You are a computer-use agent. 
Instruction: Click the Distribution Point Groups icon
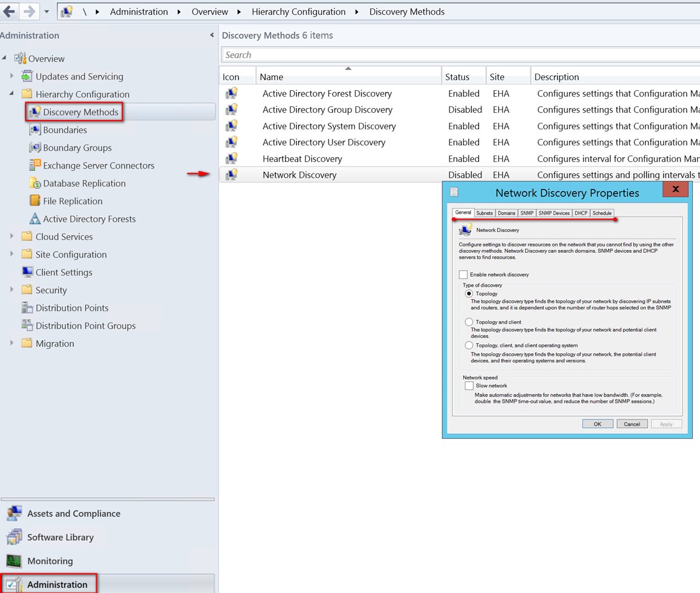point(27,326)
